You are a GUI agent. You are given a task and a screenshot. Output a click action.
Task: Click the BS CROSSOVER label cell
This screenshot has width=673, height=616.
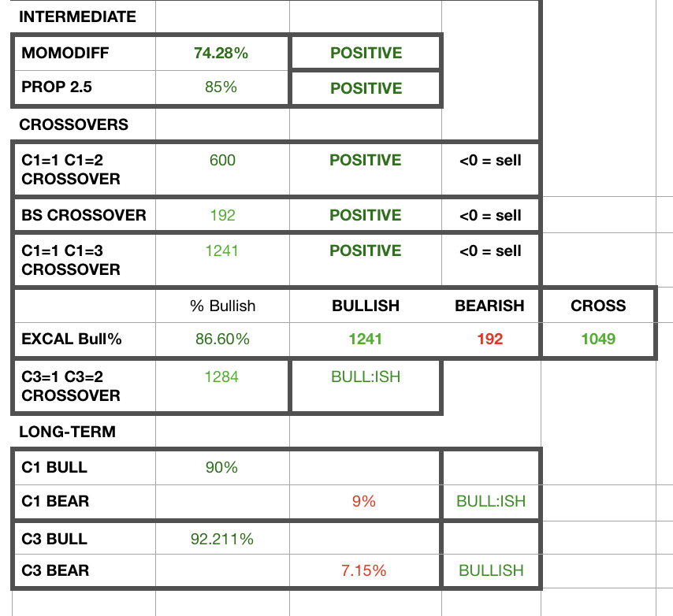84,215
